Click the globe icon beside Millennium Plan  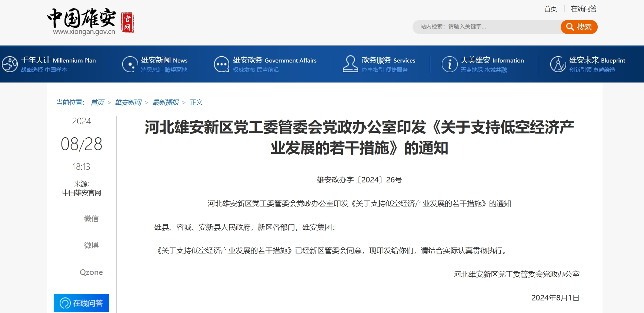point(10,64)
